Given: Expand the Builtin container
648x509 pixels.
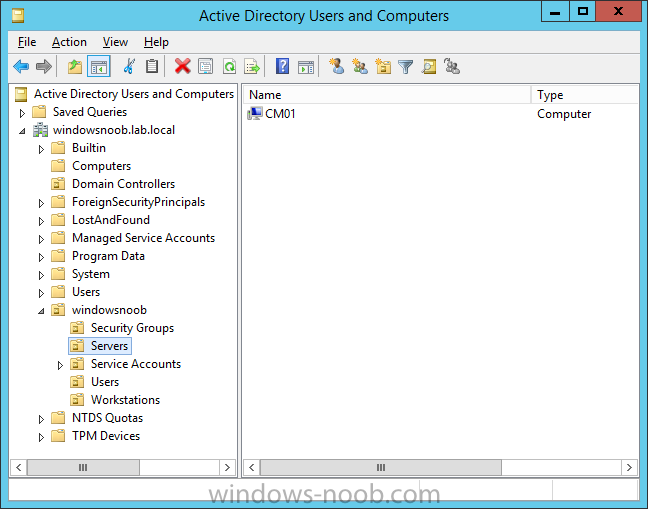Looking at the screenshot, I should click(41, 149).
